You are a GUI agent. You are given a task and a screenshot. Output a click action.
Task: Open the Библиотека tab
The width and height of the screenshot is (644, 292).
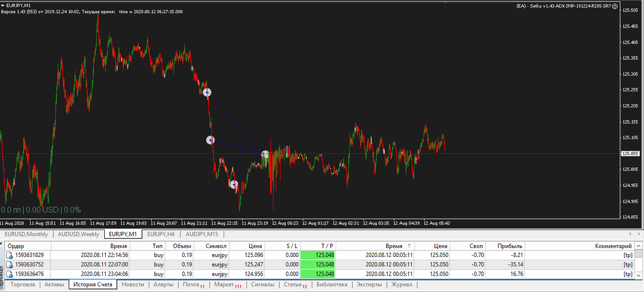[x=331, y=285]
